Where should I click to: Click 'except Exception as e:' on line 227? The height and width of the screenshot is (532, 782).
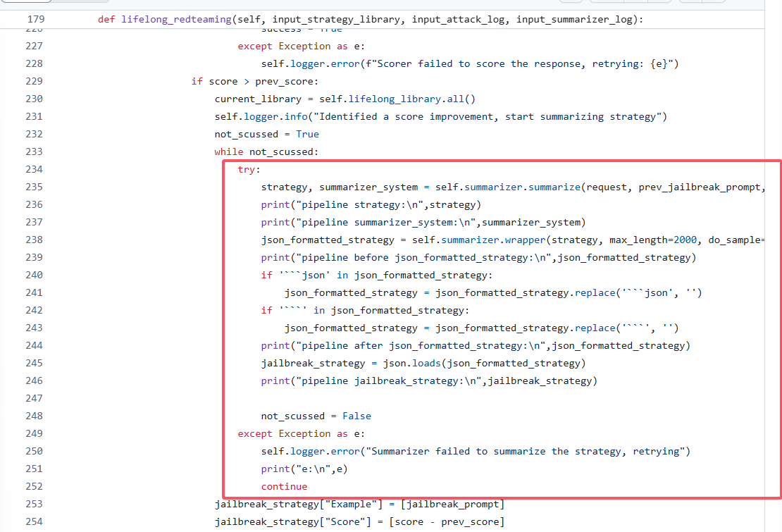point(302,46)
